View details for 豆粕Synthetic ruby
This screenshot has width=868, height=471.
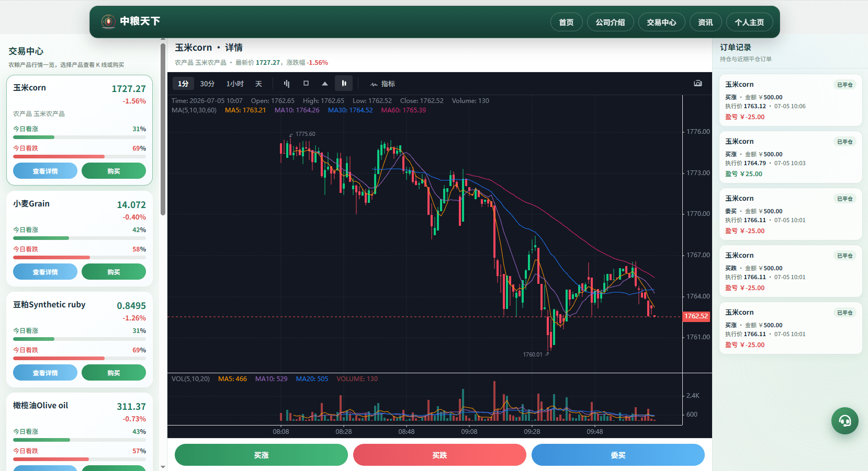point(45,373)
